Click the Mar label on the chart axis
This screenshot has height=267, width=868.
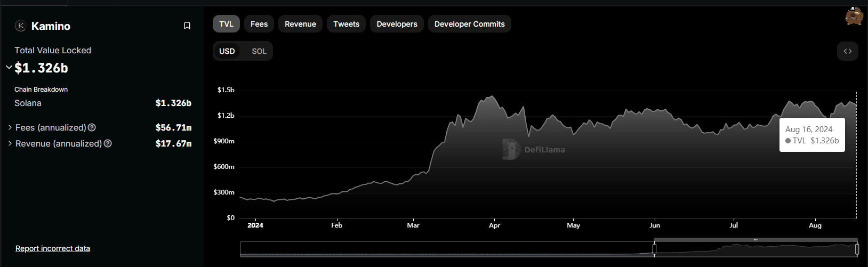(x=413, y=225)
